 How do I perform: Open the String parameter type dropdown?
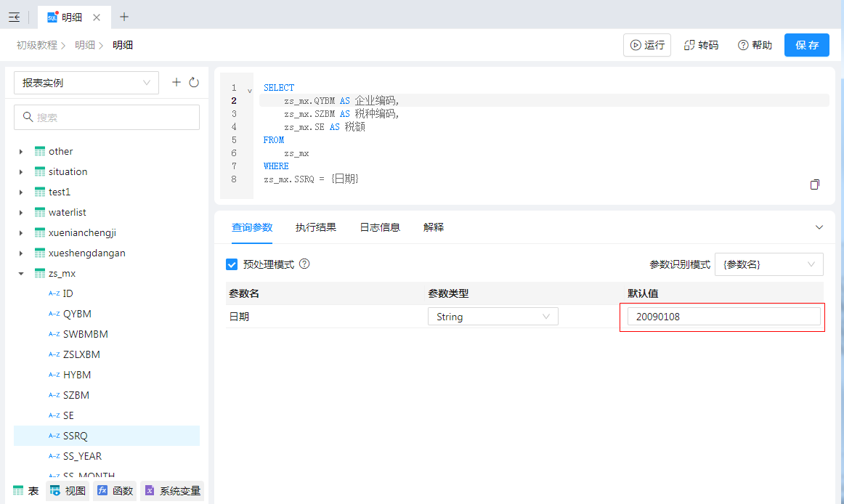(x=492, y=317)
